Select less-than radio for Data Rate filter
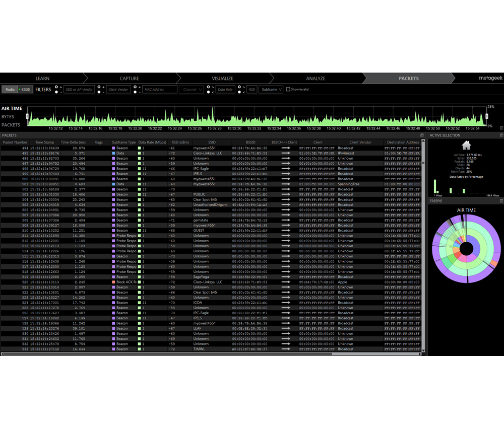This screenshot has height=428, width=504. pyautogui.click(x=208, y=92)
